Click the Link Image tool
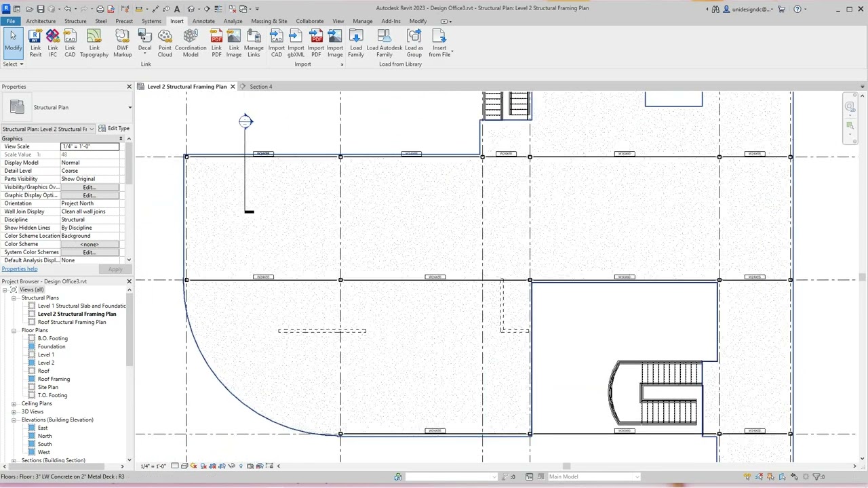The height and width of the screenshot is (488, 868). 234,43
